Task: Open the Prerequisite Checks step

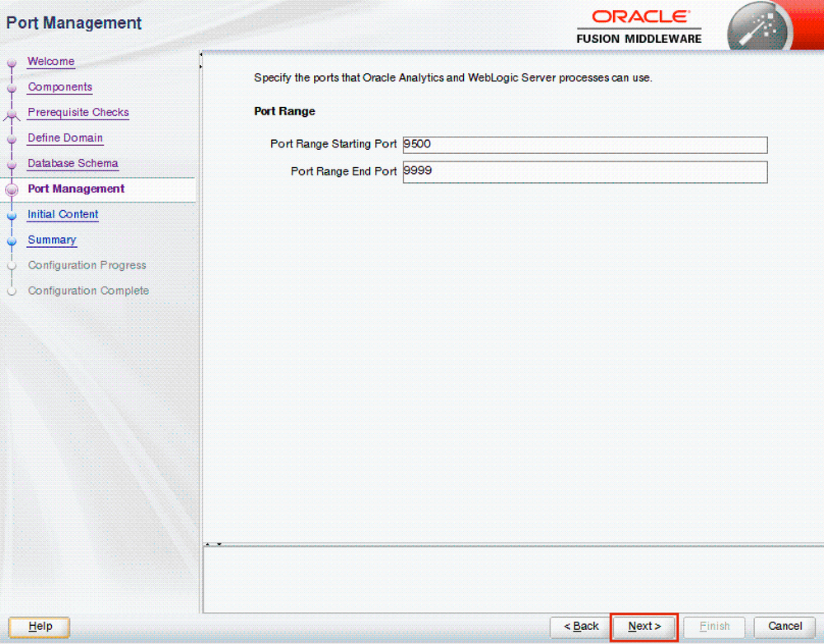Action: [78, 112]
